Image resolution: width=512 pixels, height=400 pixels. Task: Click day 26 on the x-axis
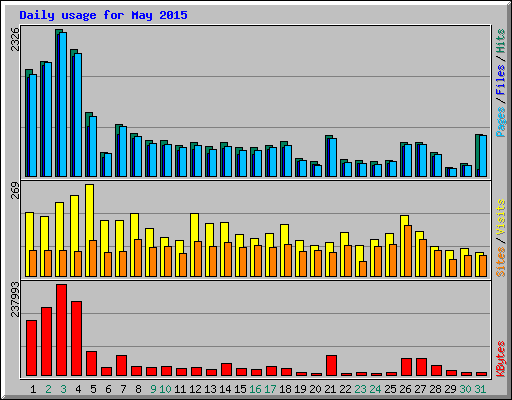coord(405,389)
